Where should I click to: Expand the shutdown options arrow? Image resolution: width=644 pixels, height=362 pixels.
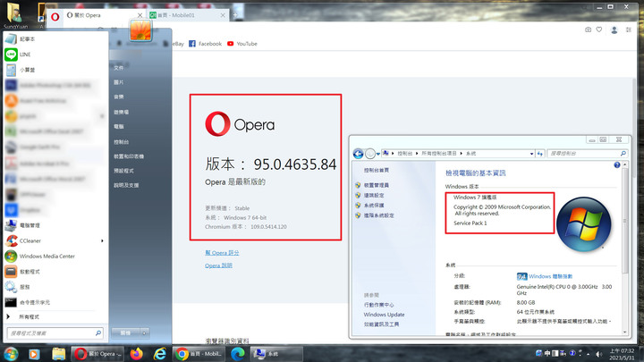tap(145, 333)
